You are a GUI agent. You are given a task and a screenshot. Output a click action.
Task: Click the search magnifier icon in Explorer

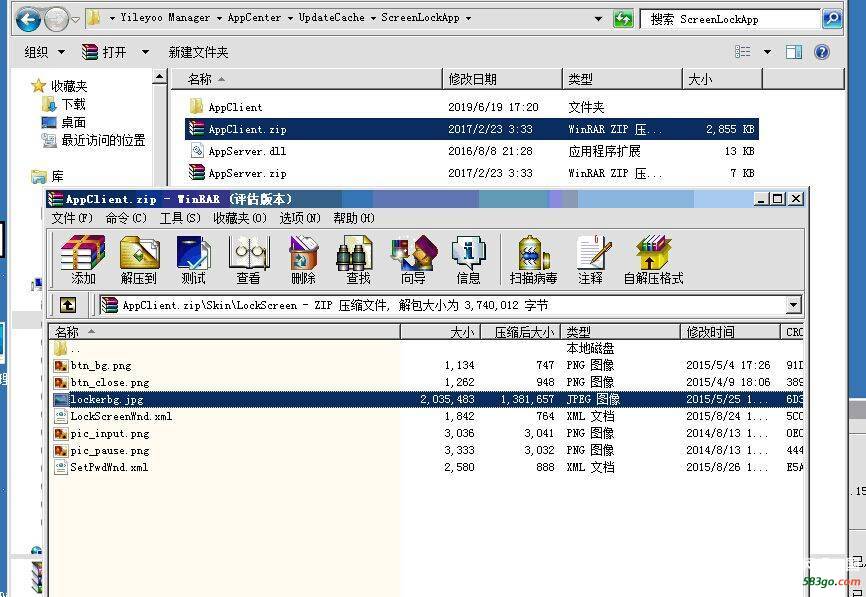coord(832,19)
